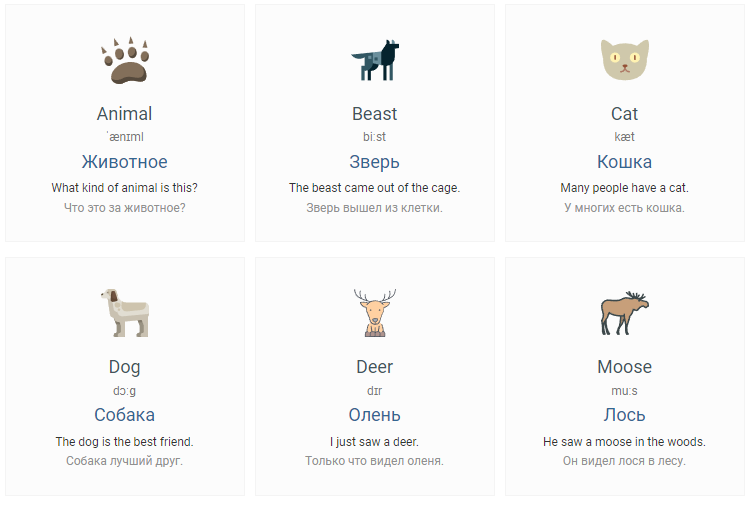The image size is (750, 506).
Task: Click the translation 'Лось'
Action: (x=624, y=415)
